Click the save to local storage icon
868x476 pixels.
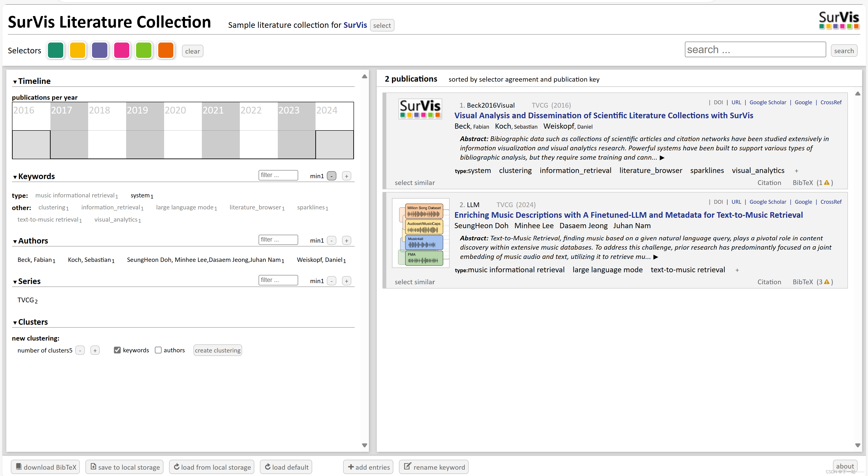tap(93, 467)
